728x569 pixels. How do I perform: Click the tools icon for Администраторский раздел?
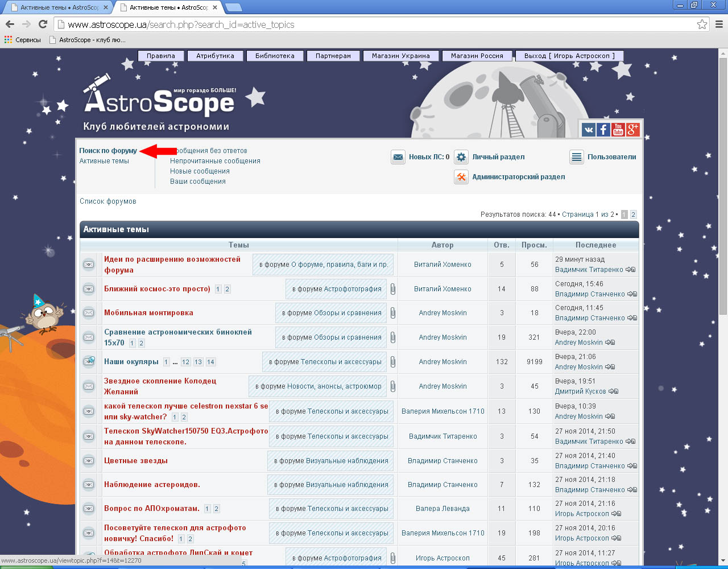pos(461,177)
